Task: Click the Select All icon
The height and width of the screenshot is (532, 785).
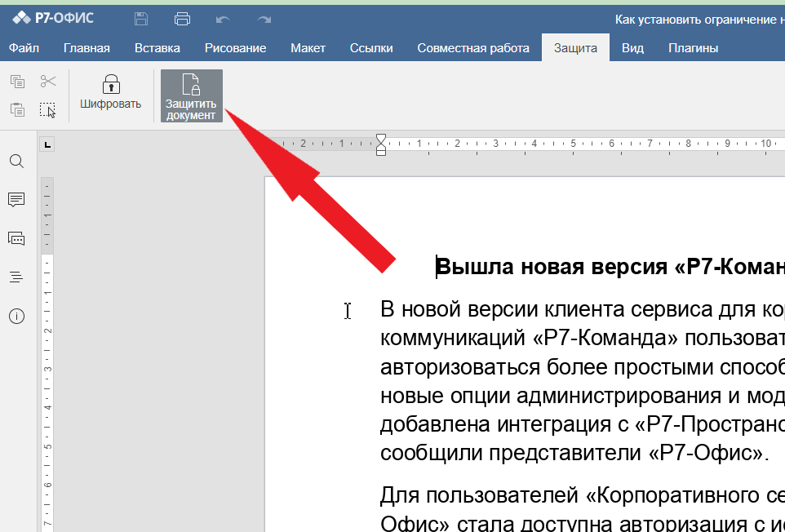Action: click(48, 109)
